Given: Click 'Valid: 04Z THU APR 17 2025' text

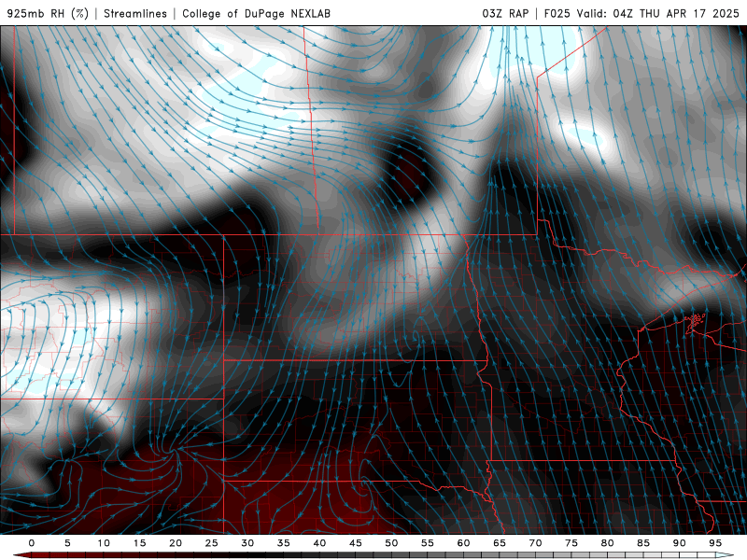Looking at the screenshot, I should [x=658, y=13].
